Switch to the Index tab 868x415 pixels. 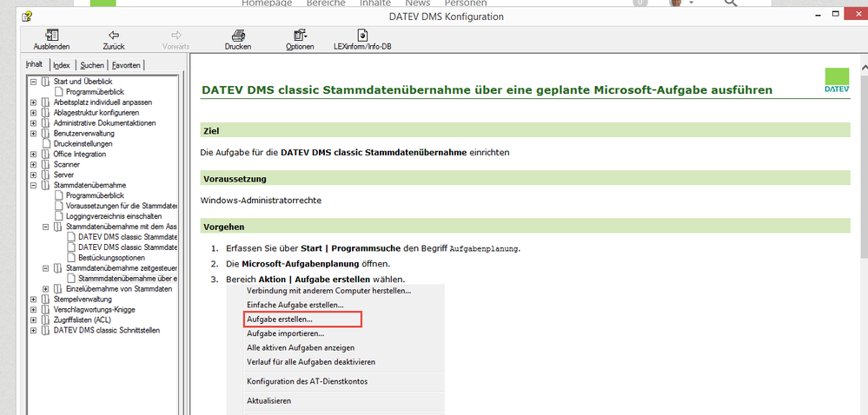62,65
